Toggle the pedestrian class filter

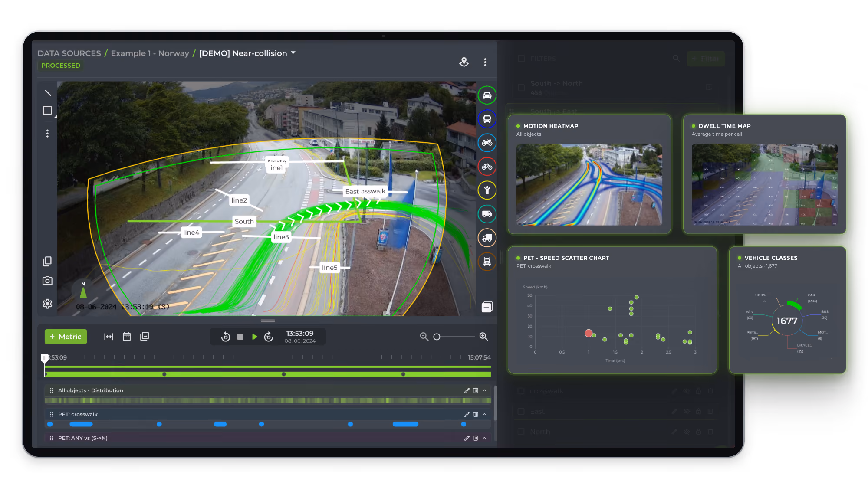pyautogui.click(x=487, y=190)
